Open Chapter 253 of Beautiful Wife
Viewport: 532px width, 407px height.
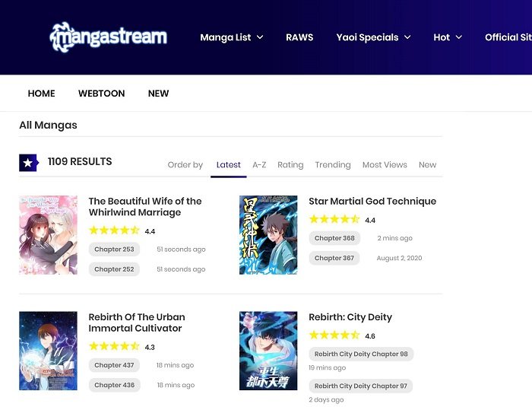[114, 249]
